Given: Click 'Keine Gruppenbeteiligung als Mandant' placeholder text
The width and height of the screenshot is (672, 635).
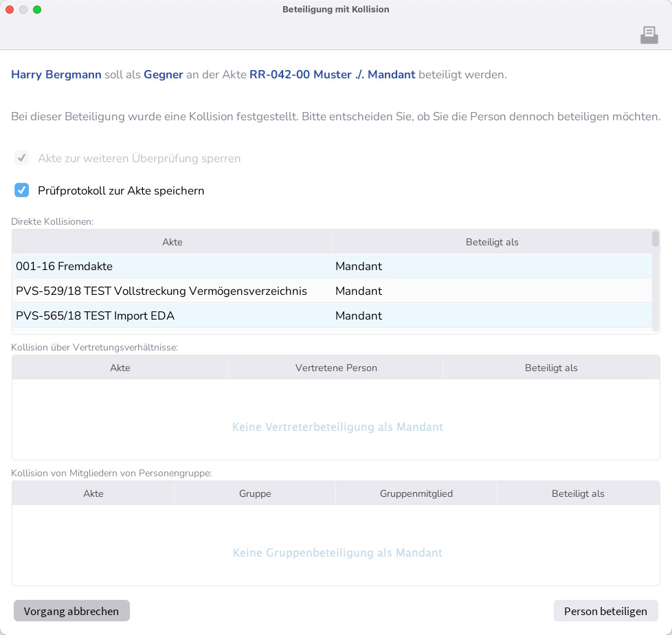Looking at the screenshot, I should (x=337, y=553).
